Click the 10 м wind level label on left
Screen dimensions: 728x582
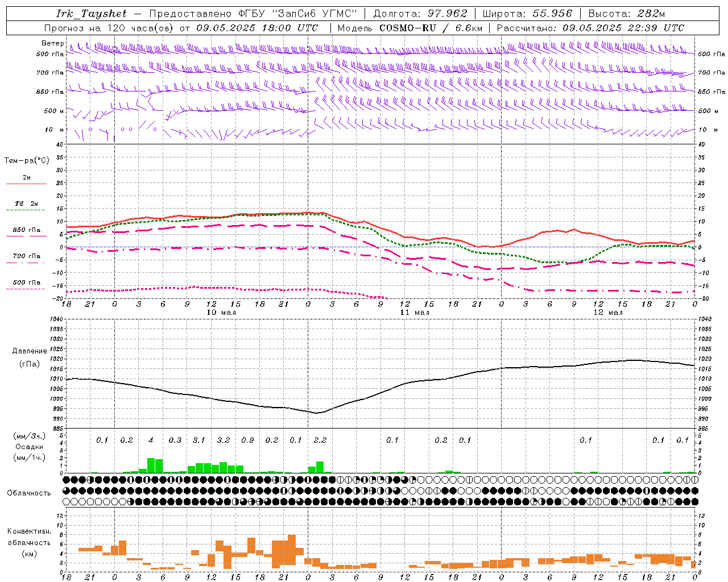(55, 130)
